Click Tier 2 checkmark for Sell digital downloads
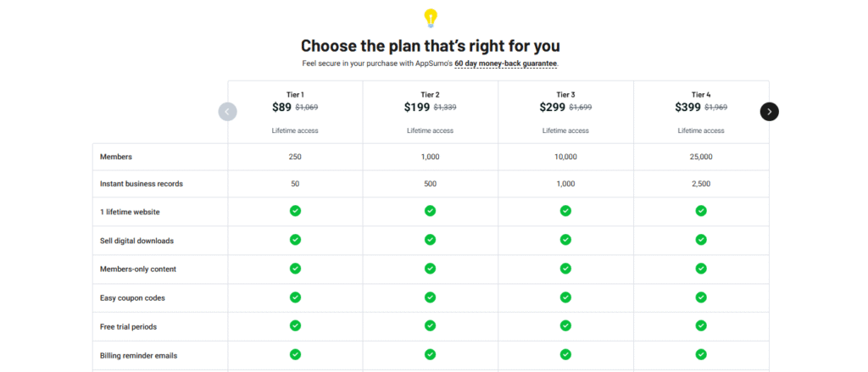Viewport: 868px width, 372px height. (430, 240)
